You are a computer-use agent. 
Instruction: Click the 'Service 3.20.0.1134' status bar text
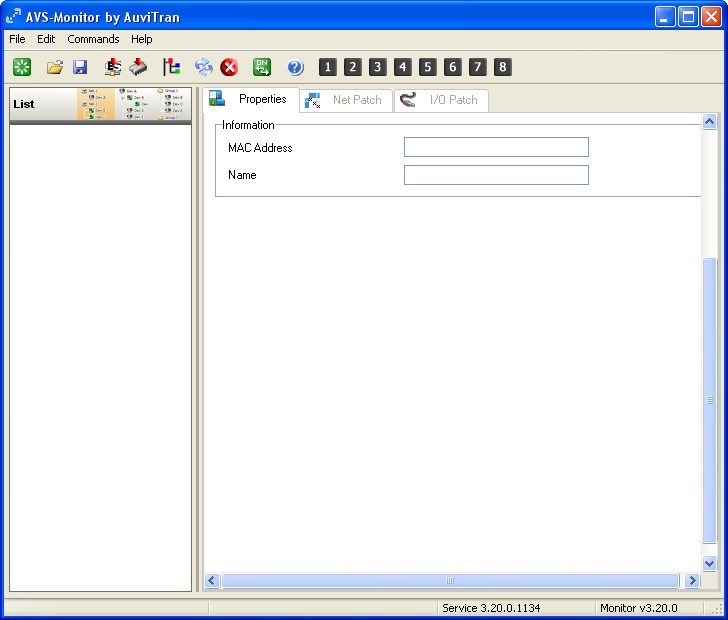tap(491, 608)
